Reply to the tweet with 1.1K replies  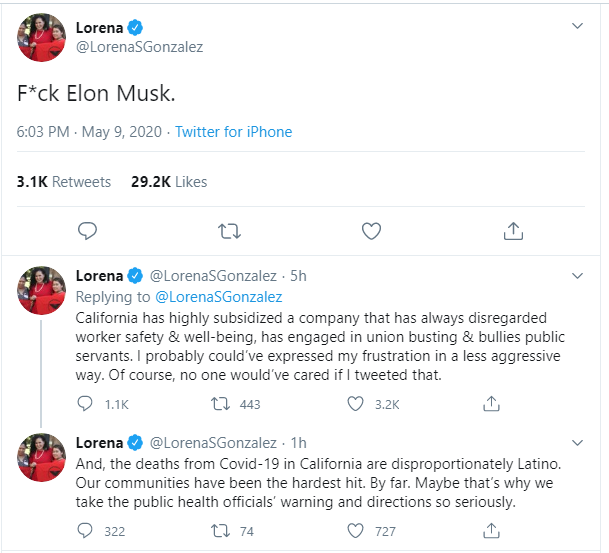point(87,404)
